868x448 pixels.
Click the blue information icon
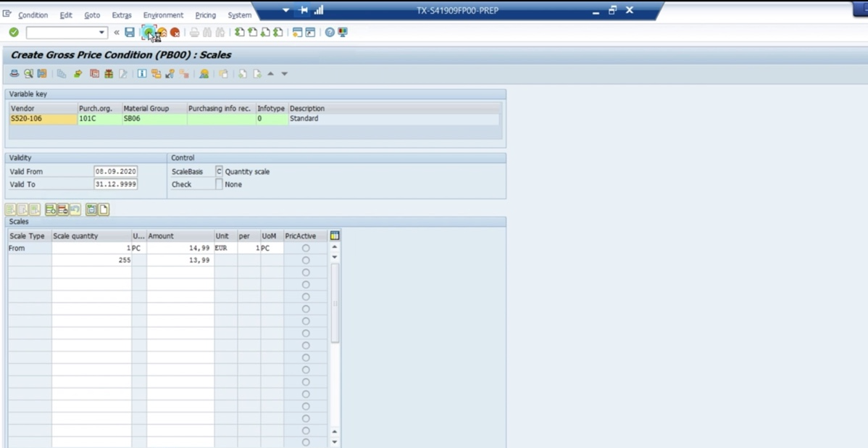click(x=142, y=74)
